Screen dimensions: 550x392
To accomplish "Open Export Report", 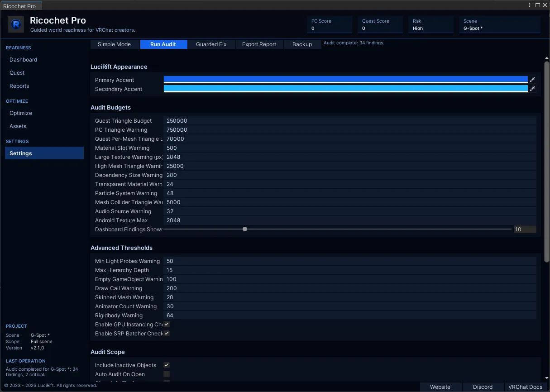I will [259, 44].
